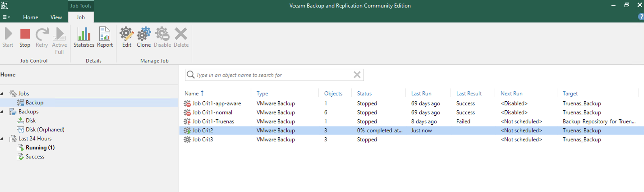This screenshot has width=644, height=192.
Task: Sort by the Objects column header
Action: [x=333, y=93]
